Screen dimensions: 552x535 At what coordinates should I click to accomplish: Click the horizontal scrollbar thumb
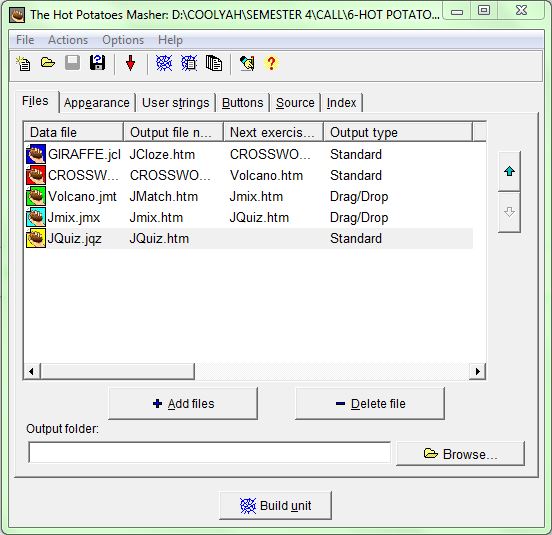point(118,371)
